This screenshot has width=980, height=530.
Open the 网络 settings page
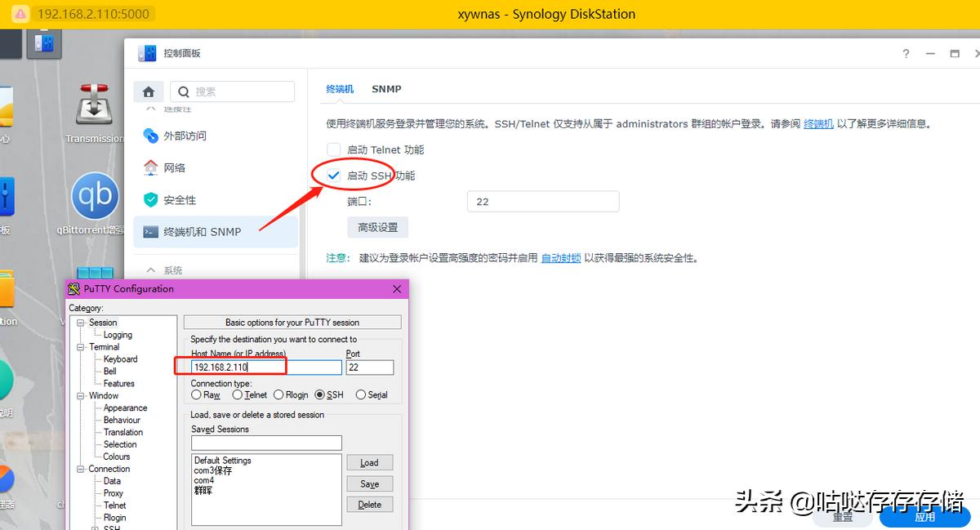[x=173, y=167]
